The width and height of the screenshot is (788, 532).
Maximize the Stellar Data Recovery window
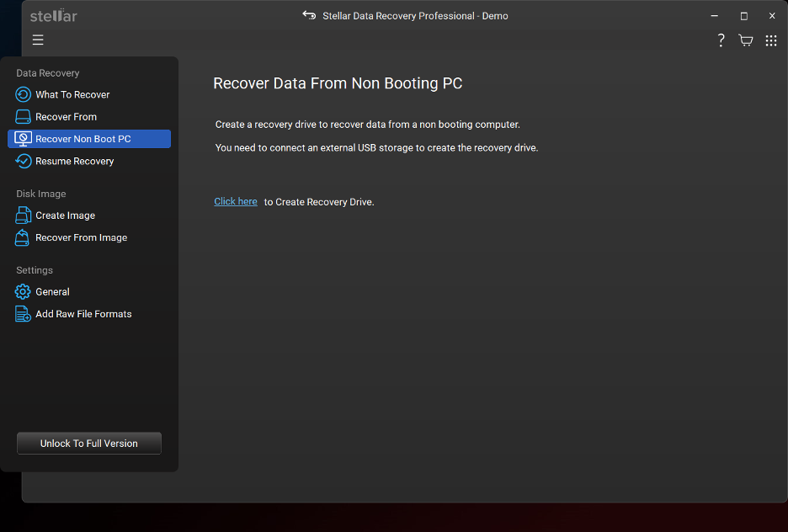pos(743,16)
